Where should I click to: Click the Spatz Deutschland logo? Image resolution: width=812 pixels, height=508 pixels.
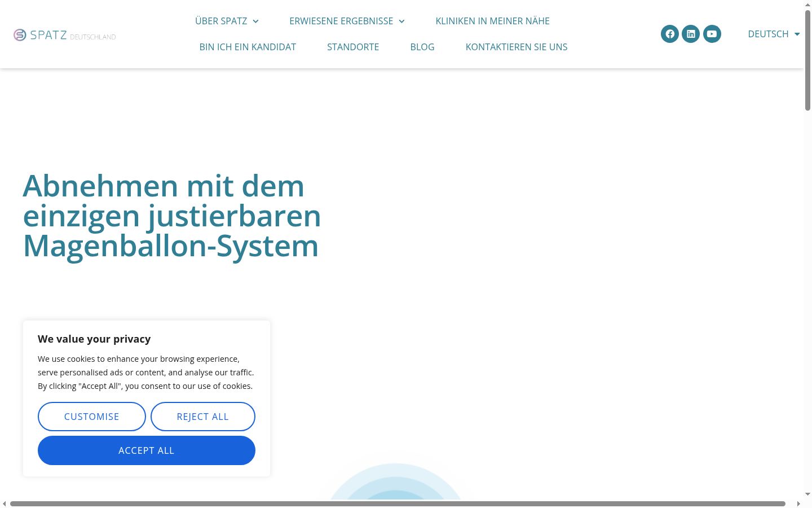[x=65, y=35]
